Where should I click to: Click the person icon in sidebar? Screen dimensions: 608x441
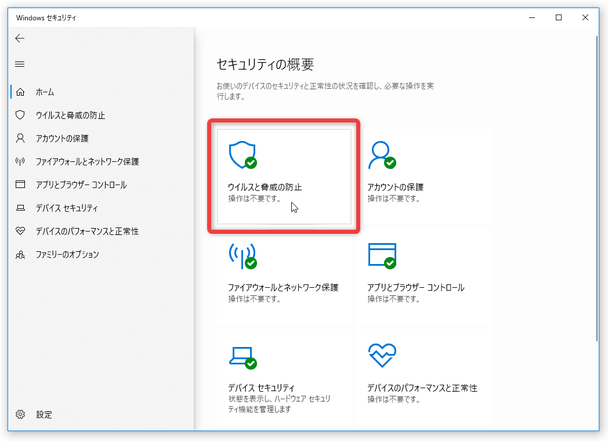[x=20, y=138]
